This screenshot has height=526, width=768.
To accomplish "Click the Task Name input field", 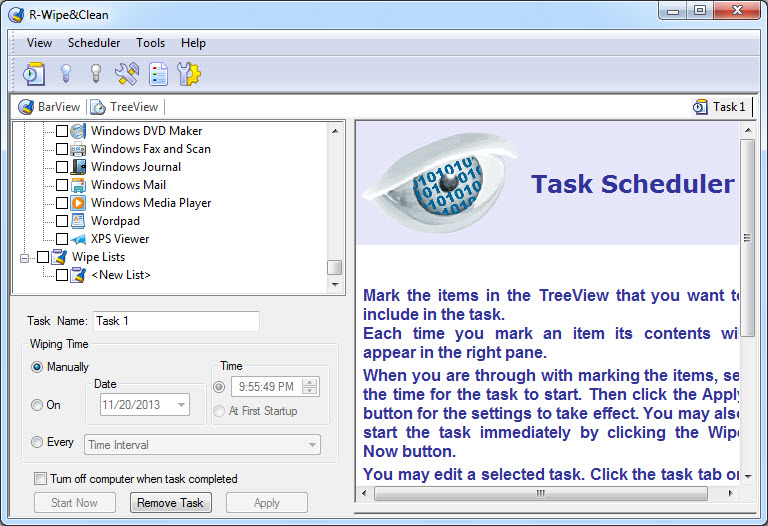I will click(176, 321).
